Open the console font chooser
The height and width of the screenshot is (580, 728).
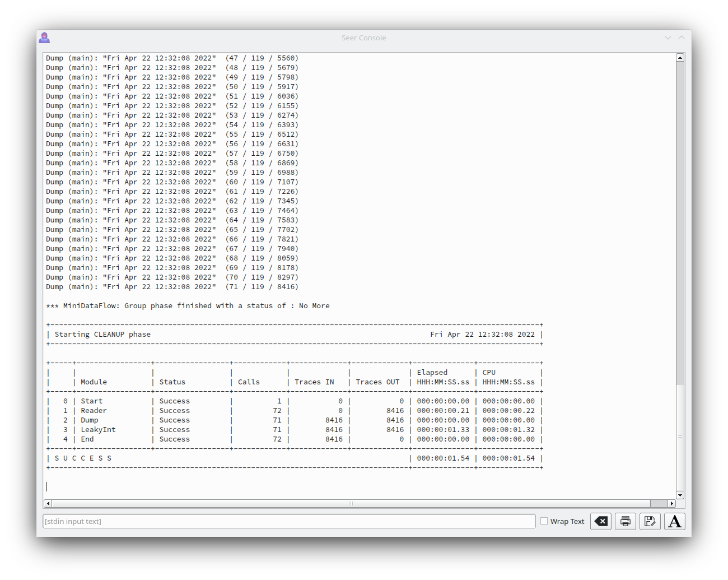675,521
